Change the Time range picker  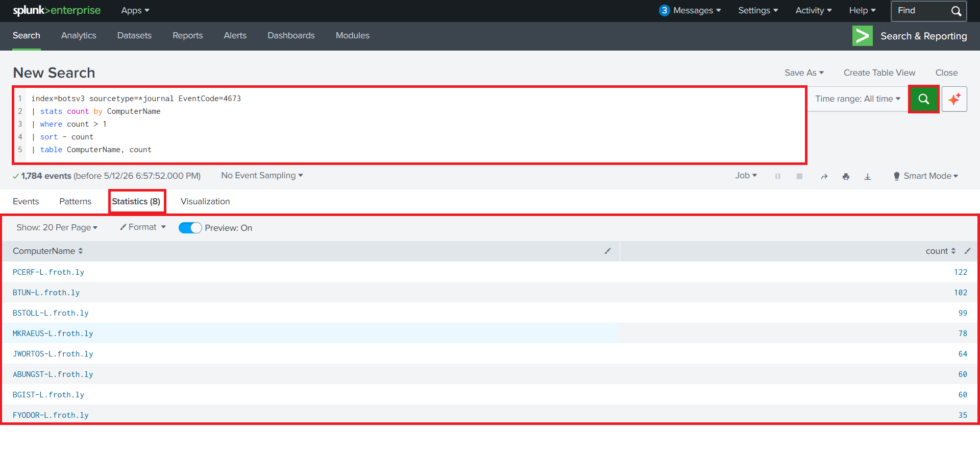[x=857, y=99]
